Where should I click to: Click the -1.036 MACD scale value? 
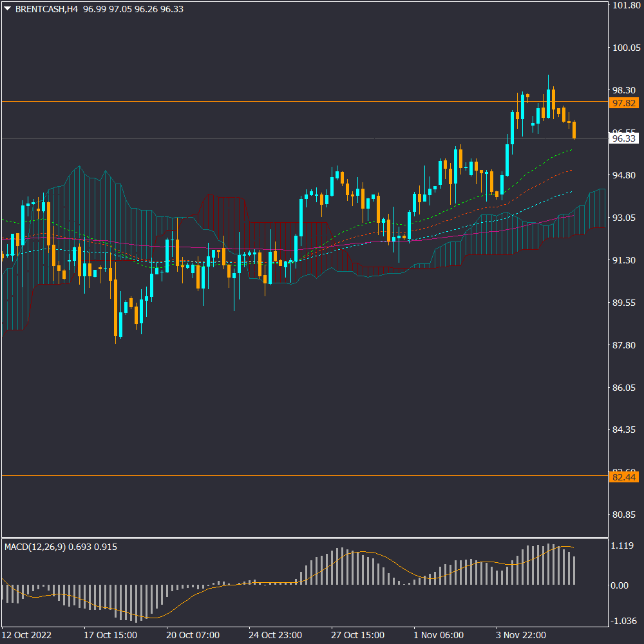tap(623, 621)
